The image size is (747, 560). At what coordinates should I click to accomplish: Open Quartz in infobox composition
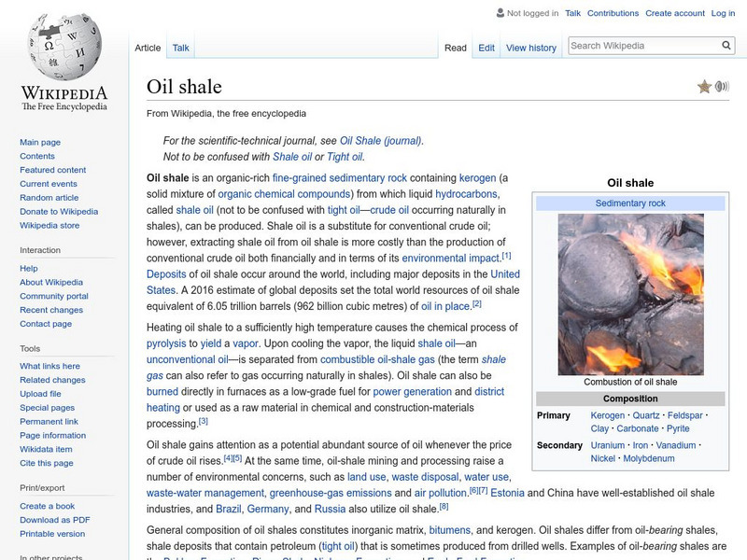click(x=646, y=415)
